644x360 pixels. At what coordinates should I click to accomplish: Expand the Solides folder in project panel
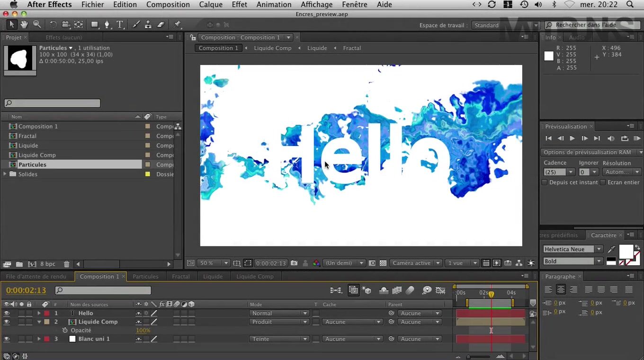click(5, 174)
